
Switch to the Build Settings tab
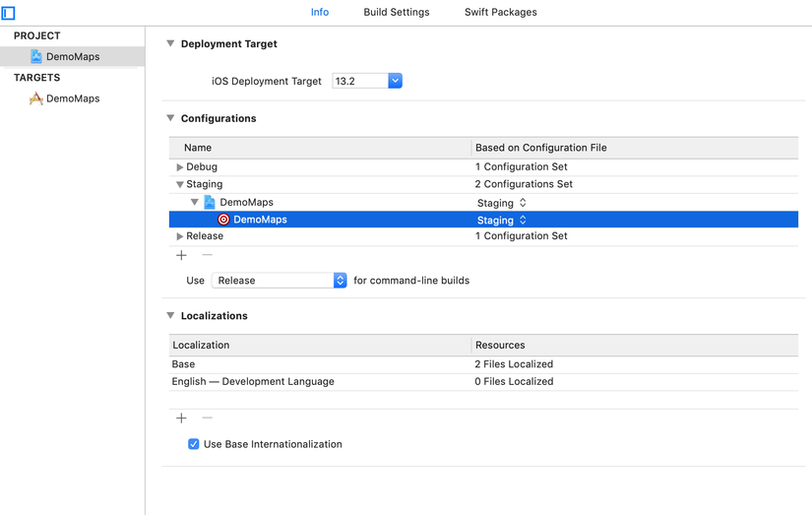click(x=397, y=13)
